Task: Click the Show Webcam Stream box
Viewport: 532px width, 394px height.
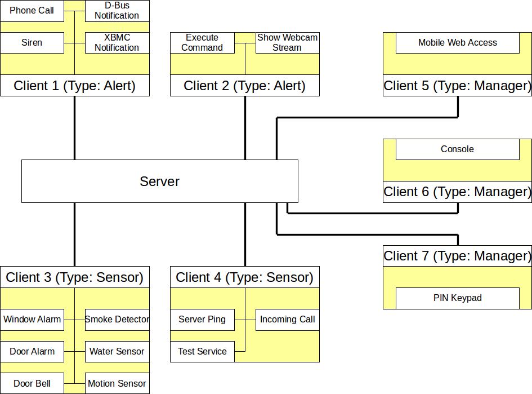Action: click(x=287, y=43)
